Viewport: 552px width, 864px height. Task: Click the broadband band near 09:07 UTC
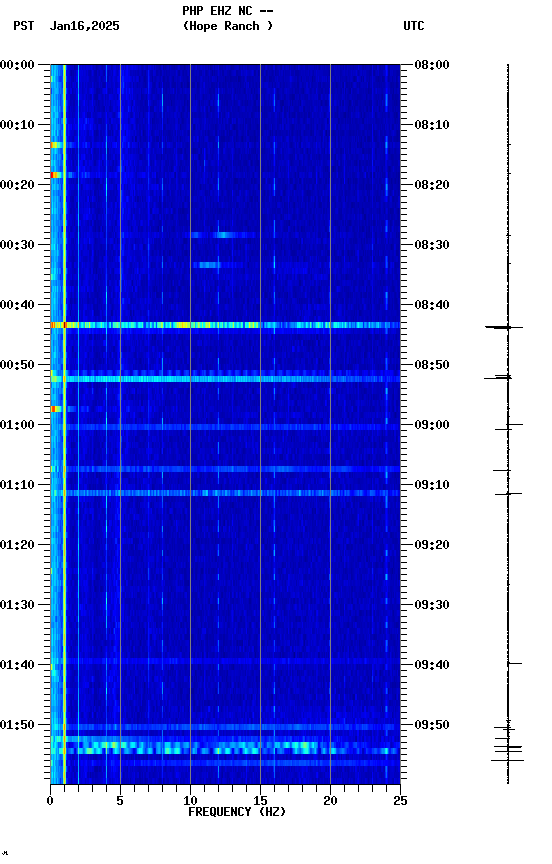click(225, 469)
